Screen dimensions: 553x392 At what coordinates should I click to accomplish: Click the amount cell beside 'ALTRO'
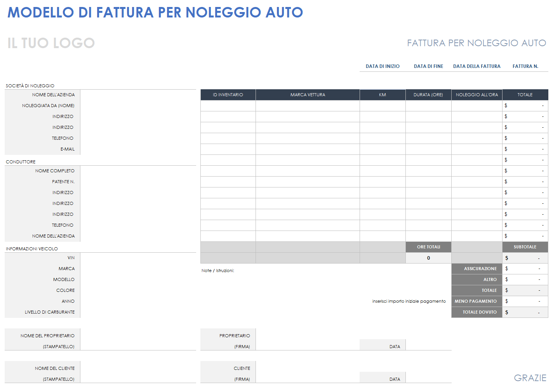point(525,279)
